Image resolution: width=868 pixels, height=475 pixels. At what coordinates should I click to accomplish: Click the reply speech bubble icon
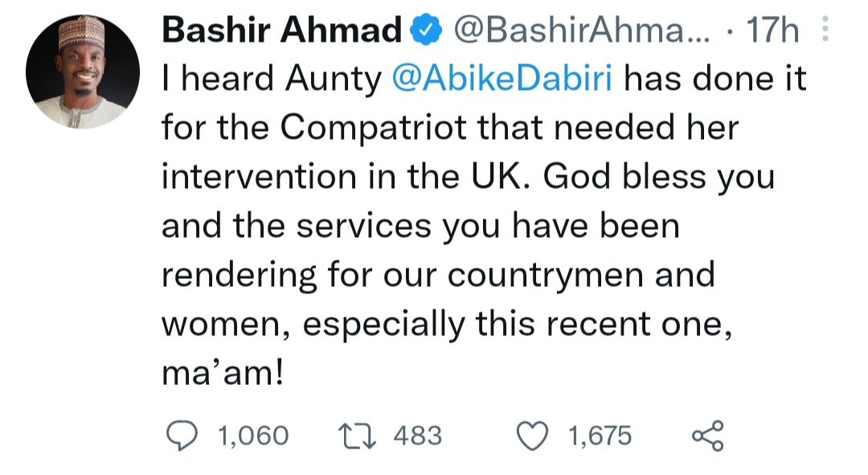182,436
